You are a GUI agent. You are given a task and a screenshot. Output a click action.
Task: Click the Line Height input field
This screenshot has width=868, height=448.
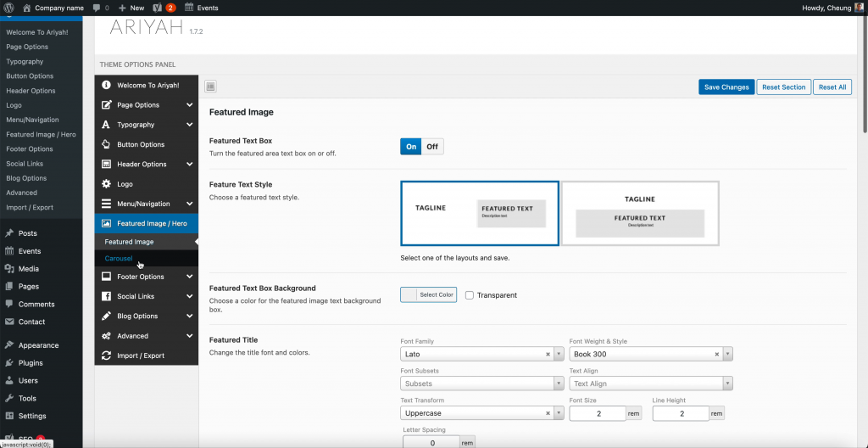[681, 413]
